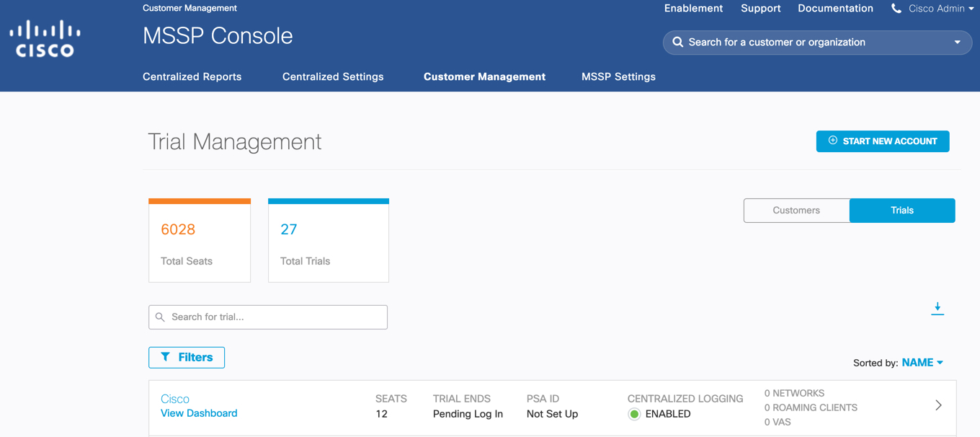This screenshot has width=980, height=437.
Task: Switch to the Customers tab
Action: pyautogui.click(x=796, y=211)
